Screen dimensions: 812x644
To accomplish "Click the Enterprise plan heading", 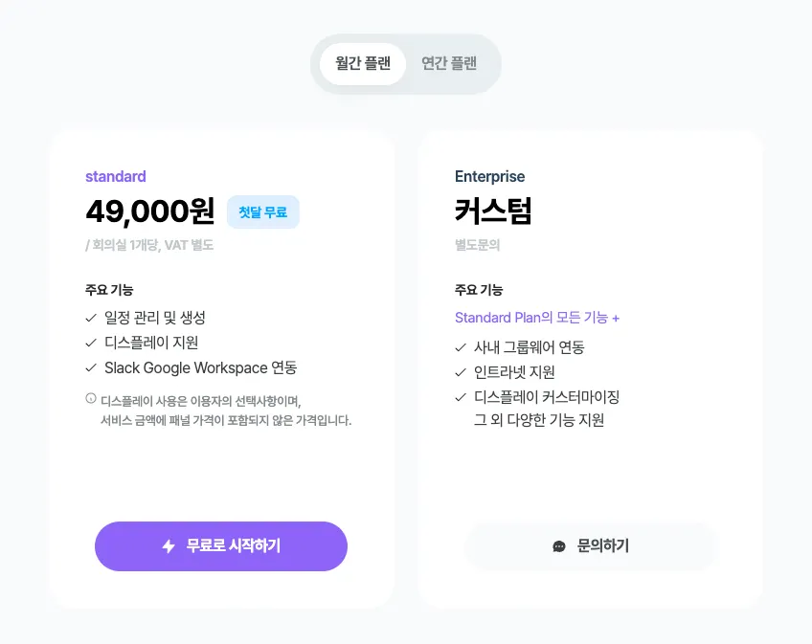I will pyautogui.click(x=489, y=176).
